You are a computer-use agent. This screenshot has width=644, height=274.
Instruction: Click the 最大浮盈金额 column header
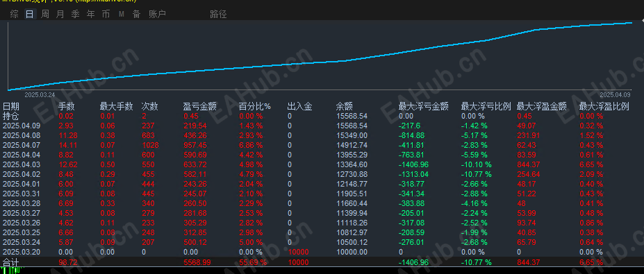(542, 107)
